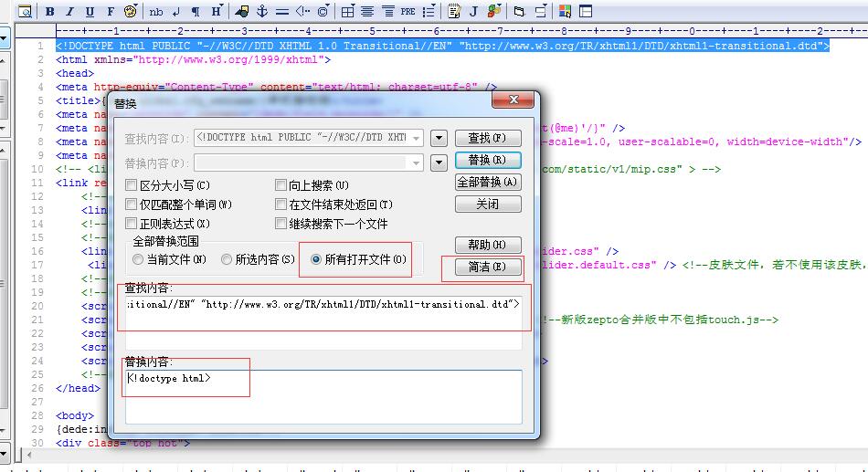Expand the 查找内容 combo box list

point(417,138)
